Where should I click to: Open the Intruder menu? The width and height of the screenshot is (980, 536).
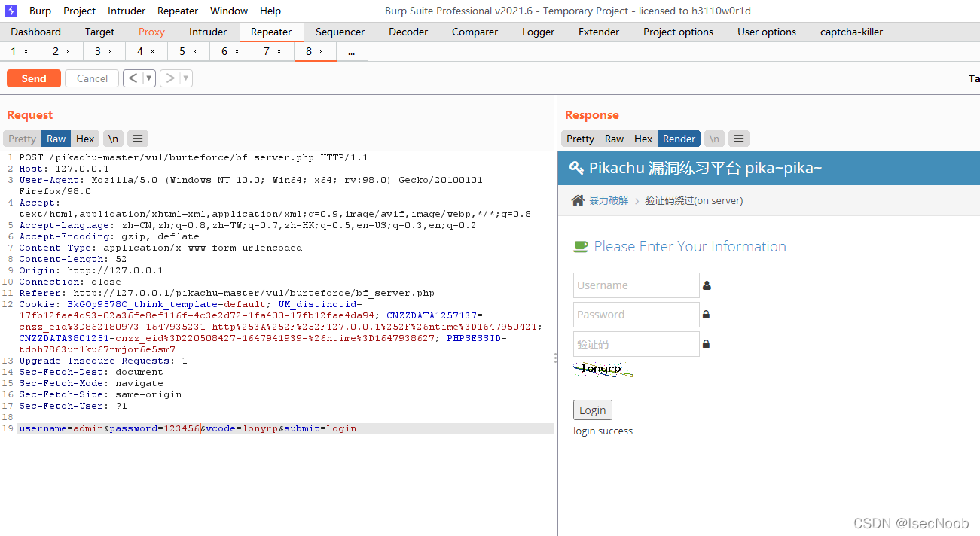click(x=127, y=11)
